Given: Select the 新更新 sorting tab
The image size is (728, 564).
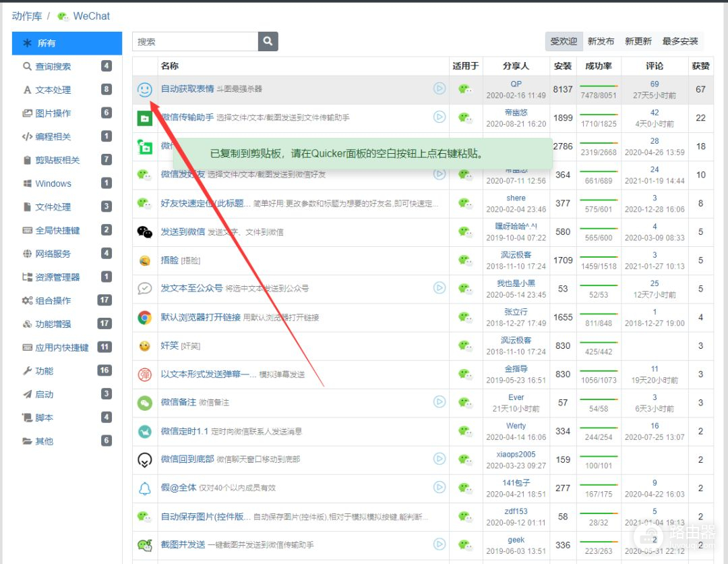Looking at the screenshot, I should click(638, 41).
